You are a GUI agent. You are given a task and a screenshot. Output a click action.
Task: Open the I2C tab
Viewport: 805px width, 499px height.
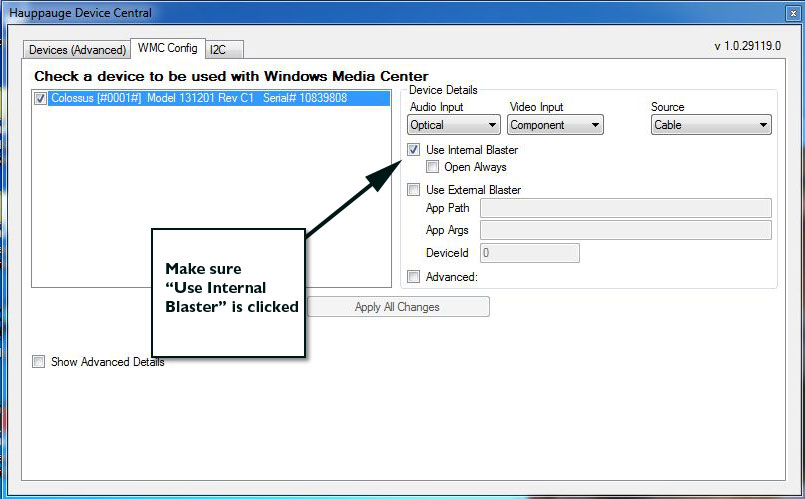coord(224,50)
